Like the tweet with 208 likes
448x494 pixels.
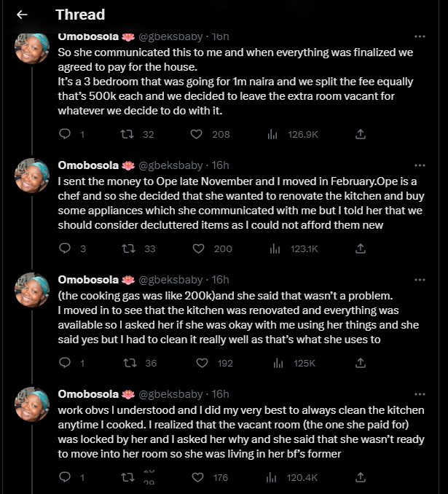[196, 134]
